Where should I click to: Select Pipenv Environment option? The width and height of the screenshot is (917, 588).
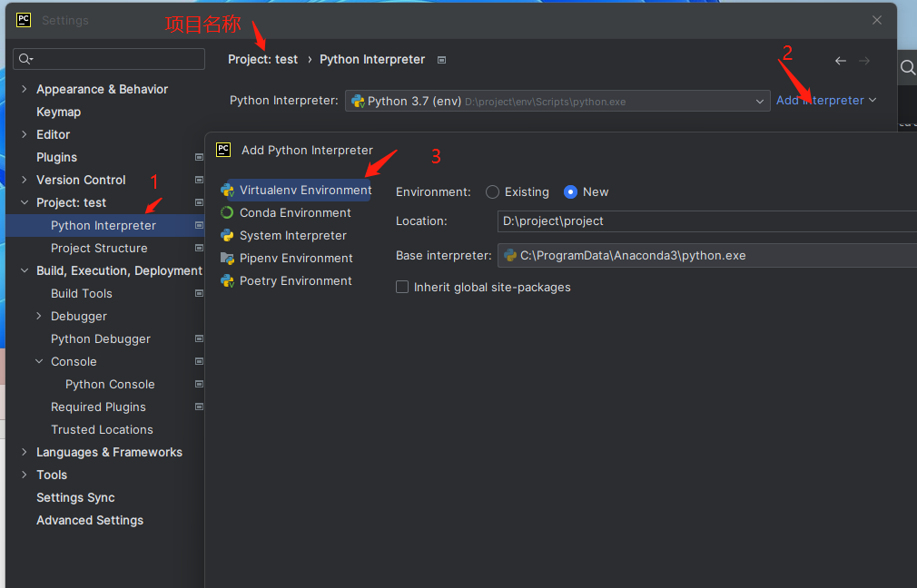coord(295,258)
